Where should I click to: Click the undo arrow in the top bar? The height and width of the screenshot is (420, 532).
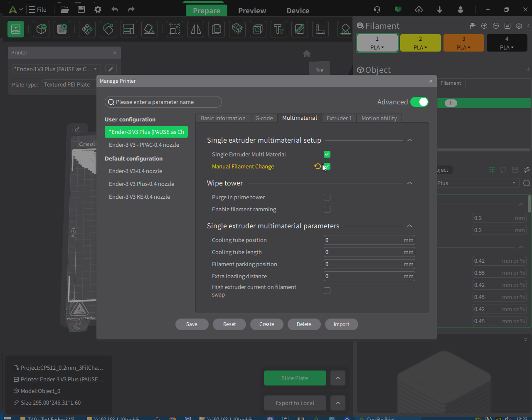(115, 9)
